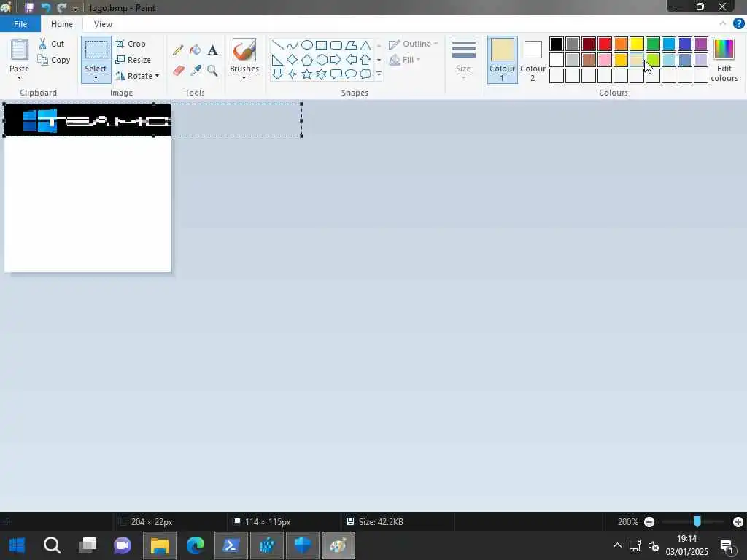Select the Up arrow shape

click(365, 60)
